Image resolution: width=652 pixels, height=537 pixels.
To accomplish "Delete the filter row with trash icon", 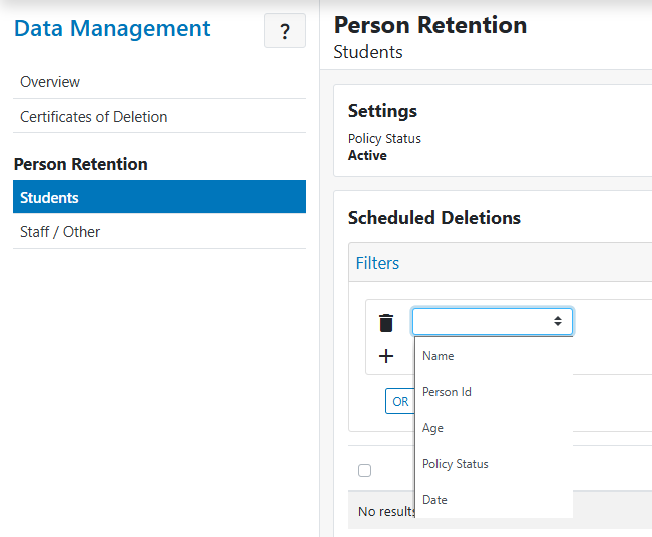I will pos(386,322).
